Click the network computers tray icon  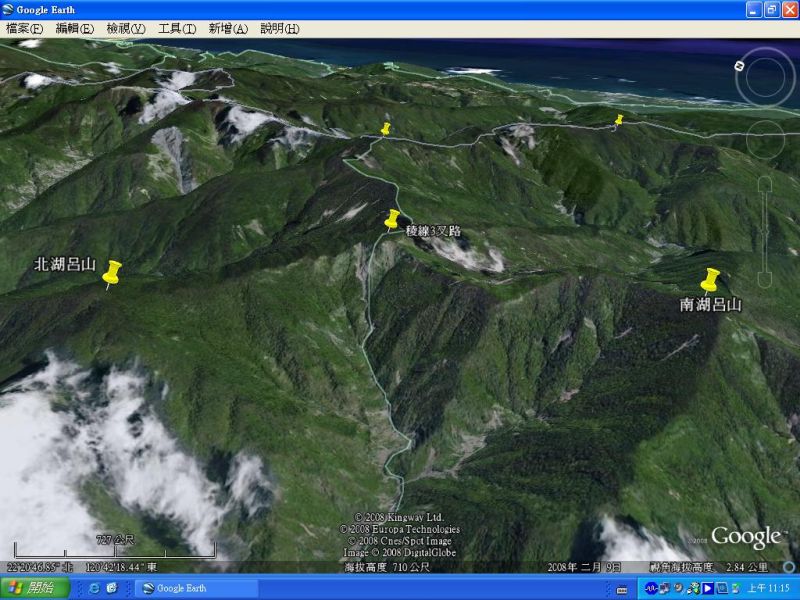click(665, 588)
